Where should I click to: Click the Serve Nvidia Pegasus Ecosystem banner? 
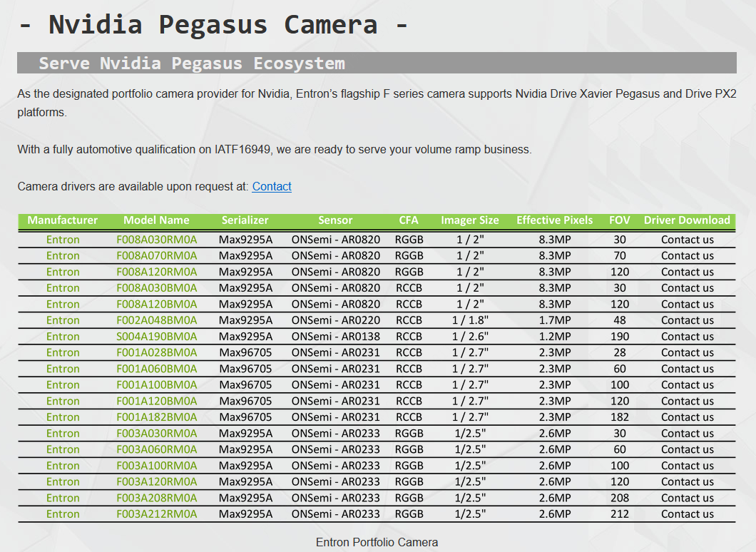pyautogui.click(x=377, y=63)
